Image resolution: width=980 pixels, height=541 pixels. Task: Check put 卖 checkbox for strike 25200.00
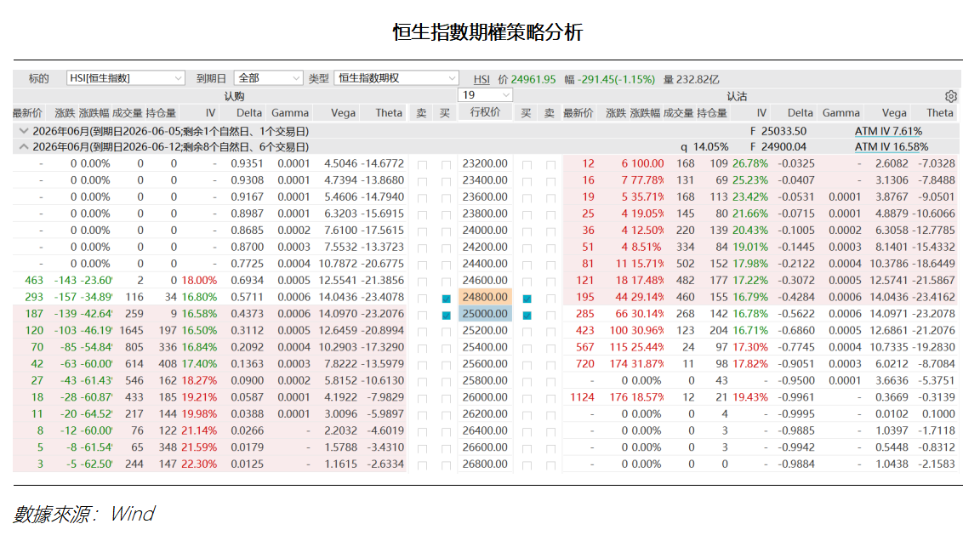(550, 332)
